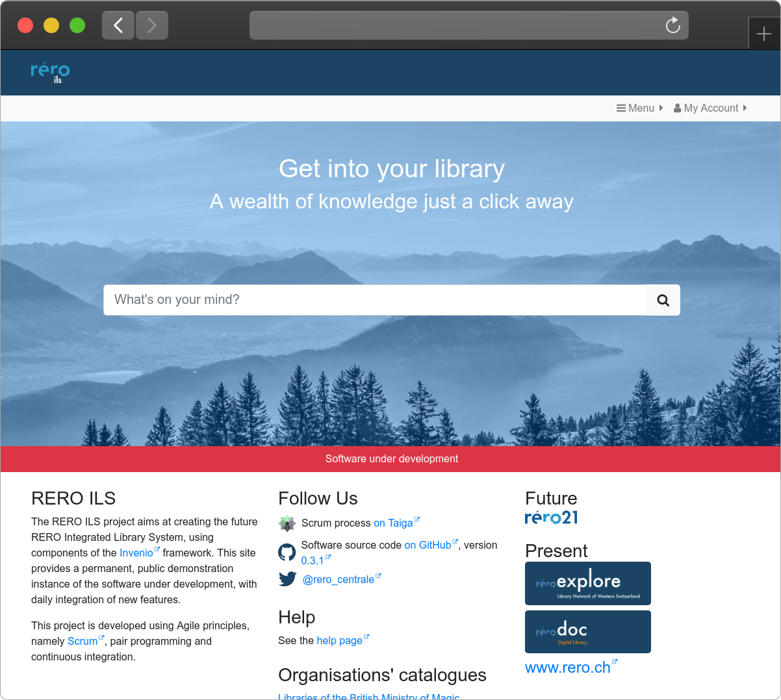Open the Scrum link

coord(83,642)
